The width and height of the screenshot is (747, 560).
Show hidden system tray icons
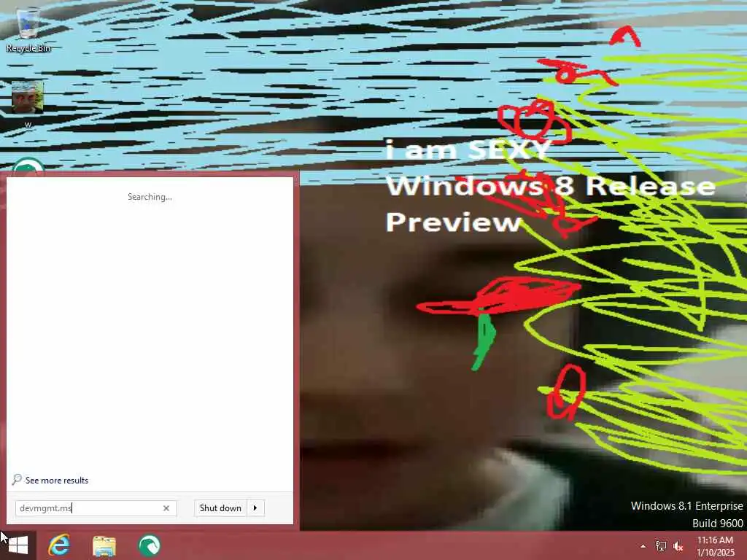tap(643, 546)
